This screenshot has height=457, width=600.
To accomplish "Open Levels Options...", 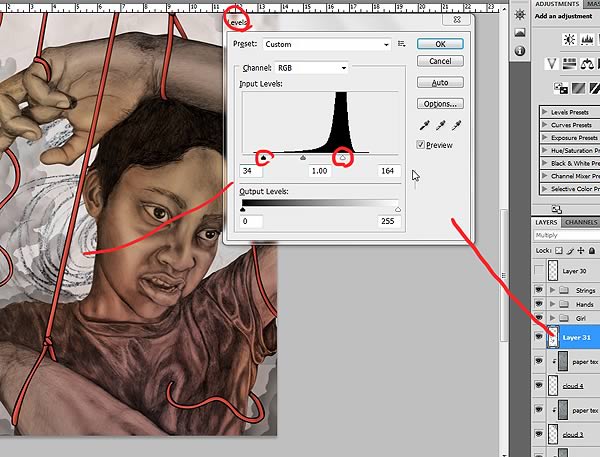I will (x=440, y=104).
